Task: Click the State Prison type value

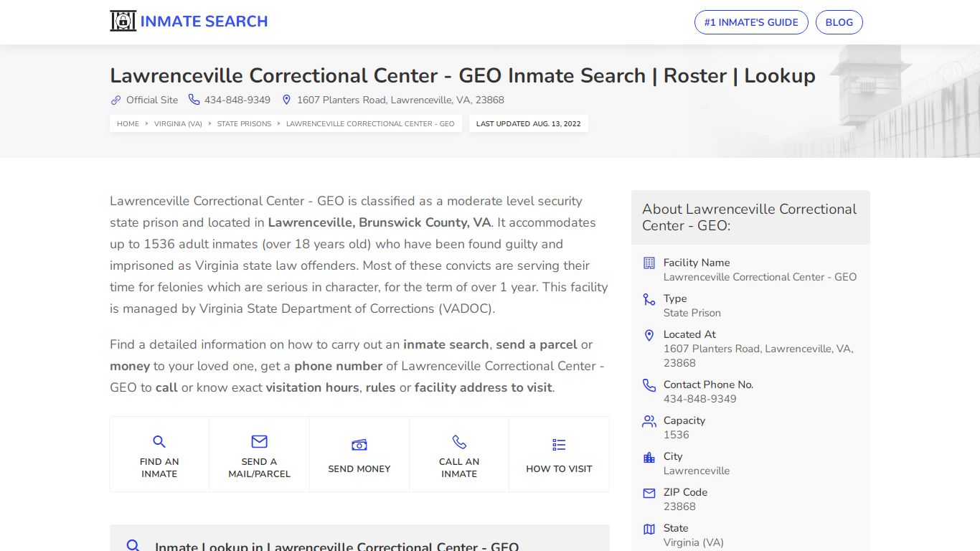Action: [692, 313]
